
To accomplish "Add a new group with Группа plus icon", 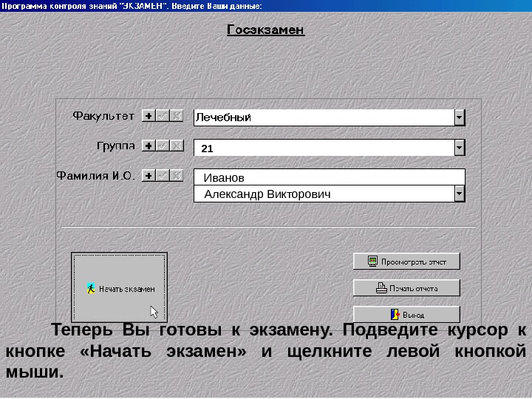I will coord(149,146).
